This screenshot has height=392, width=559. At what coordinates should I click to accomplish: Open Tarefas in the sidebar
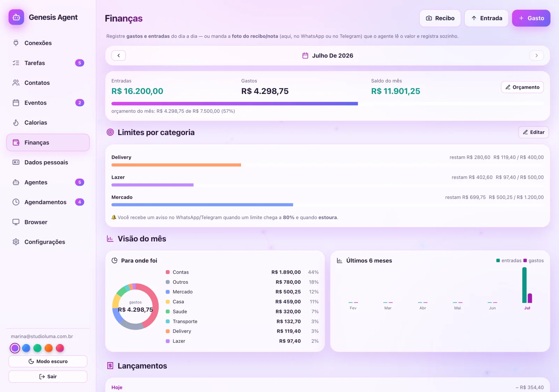[48, 63]
